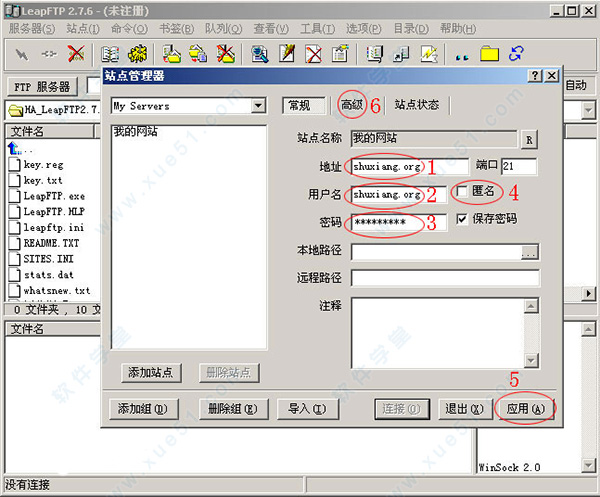Click the 注释 notes text area
This screenshot has height=497, width=600.
click(x=438, y=333)
